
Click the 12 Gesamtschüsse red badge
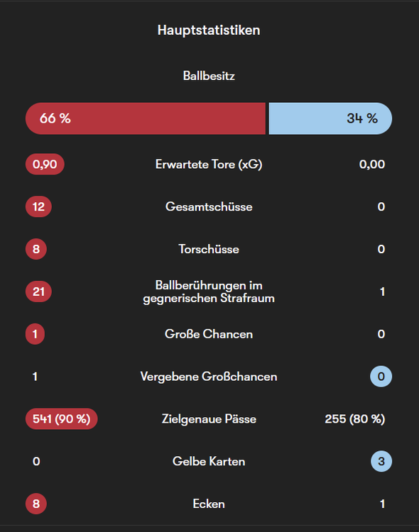38,206
